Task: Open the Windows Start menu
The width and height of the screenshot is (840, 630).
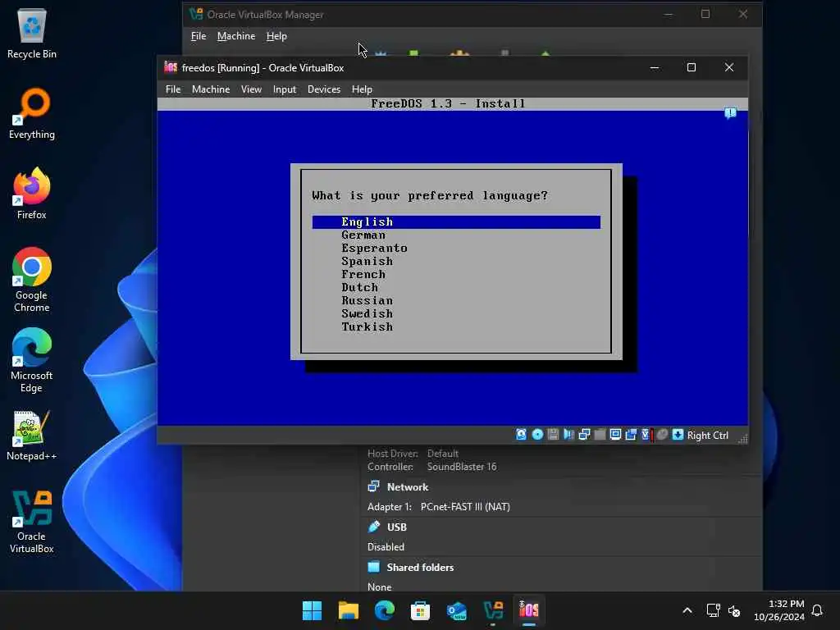Action: (312, 610)
